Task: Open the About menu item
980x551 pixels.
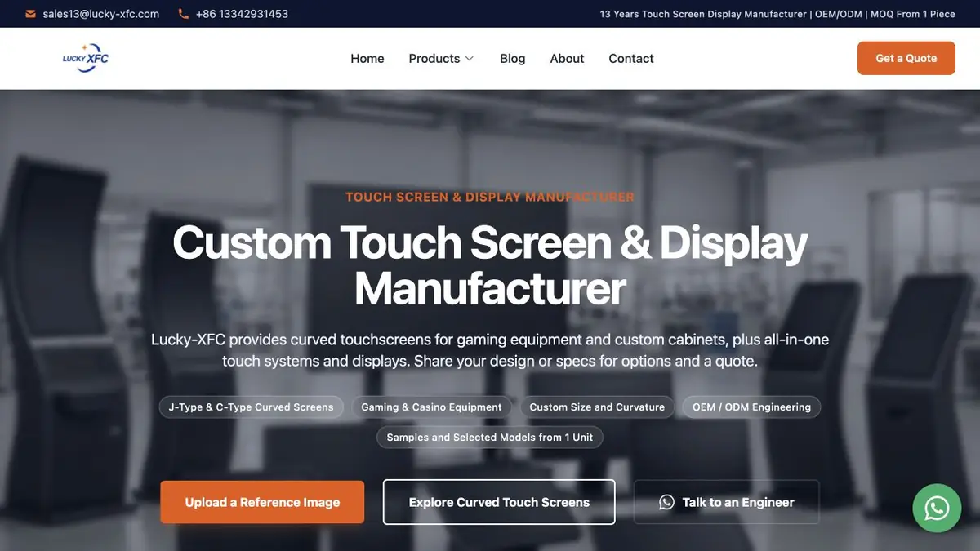Action: coord(567,59)
